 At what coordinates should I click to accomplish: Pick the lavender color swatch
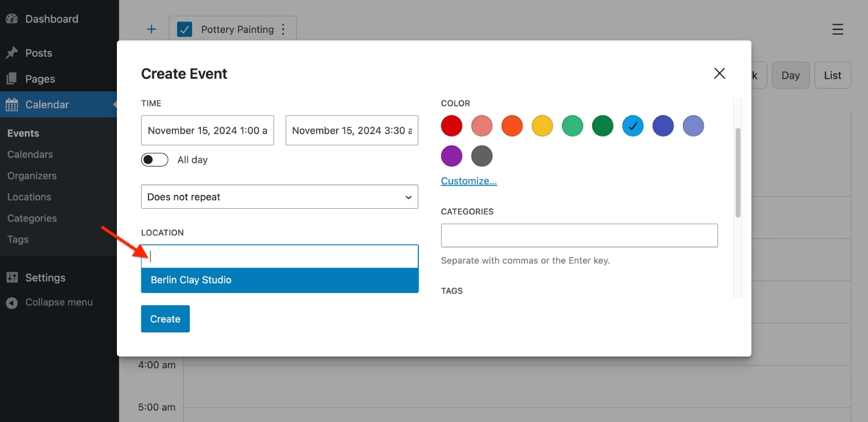(x=693, y=125)
